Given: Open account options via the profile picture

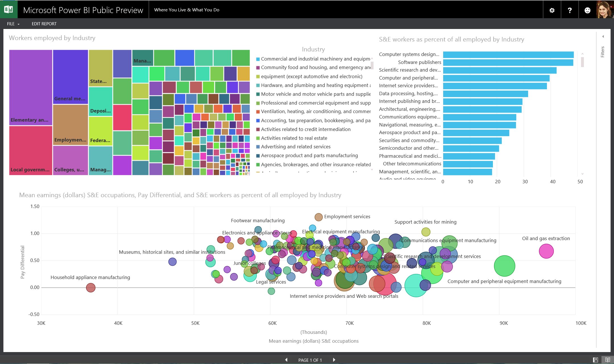Looking at the screenshot, I should [x=605, y=10].
